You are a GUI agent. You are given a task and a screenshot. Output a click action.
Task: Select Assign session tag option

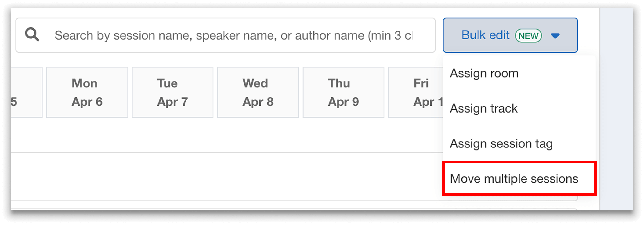pos(501,143)
